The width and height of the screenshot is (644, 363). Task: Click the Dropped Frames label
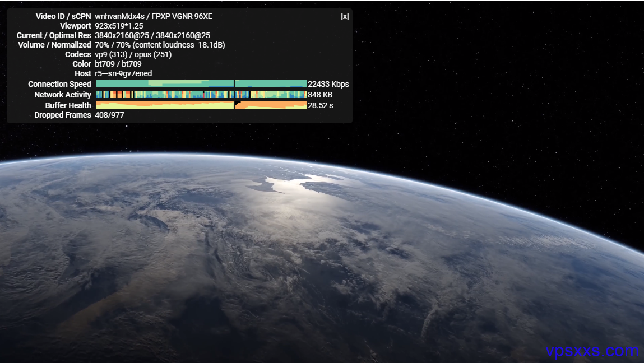coord(63,115)
